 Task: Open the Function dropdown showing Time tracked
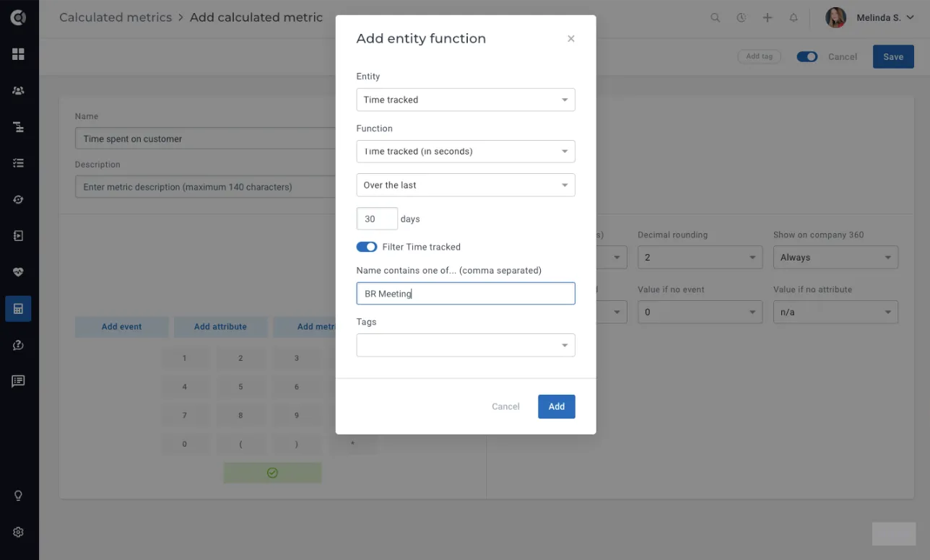(466, 152)
